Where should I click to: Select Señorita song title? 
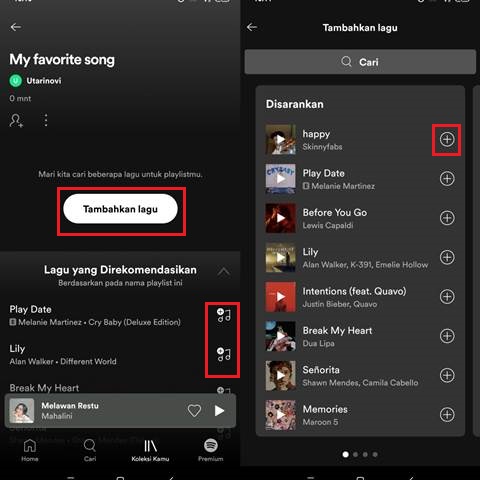point(321,370)
